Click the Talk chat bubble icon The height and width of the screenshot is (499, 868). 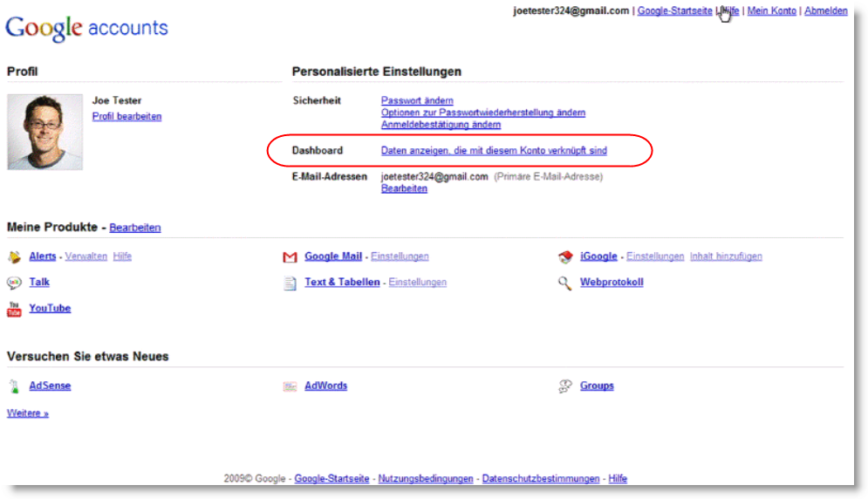tap(14, 283)
